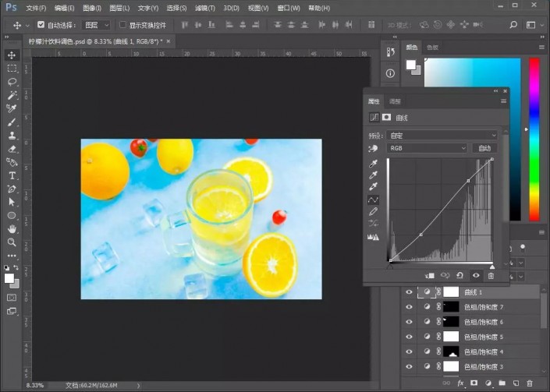Expand the toolbar double arrows
Viewport: 550px width, 392px height.
(x=7, y=37)
